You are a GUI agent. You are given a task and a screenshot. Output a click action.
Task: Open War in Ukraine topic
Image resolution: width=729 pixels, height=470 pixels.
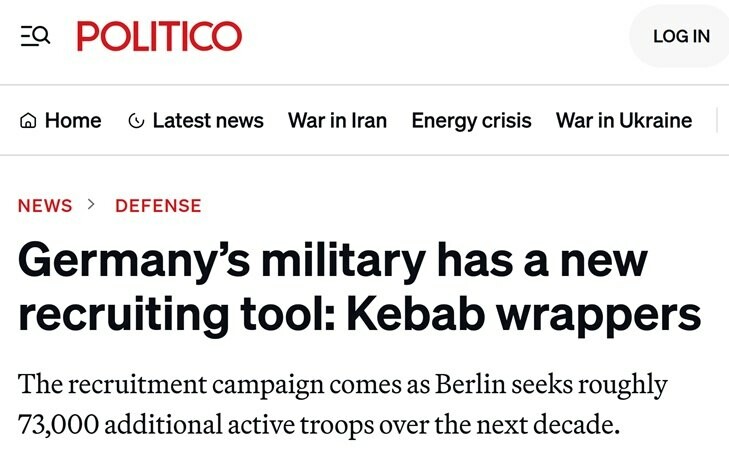click(x=624, y=121)
